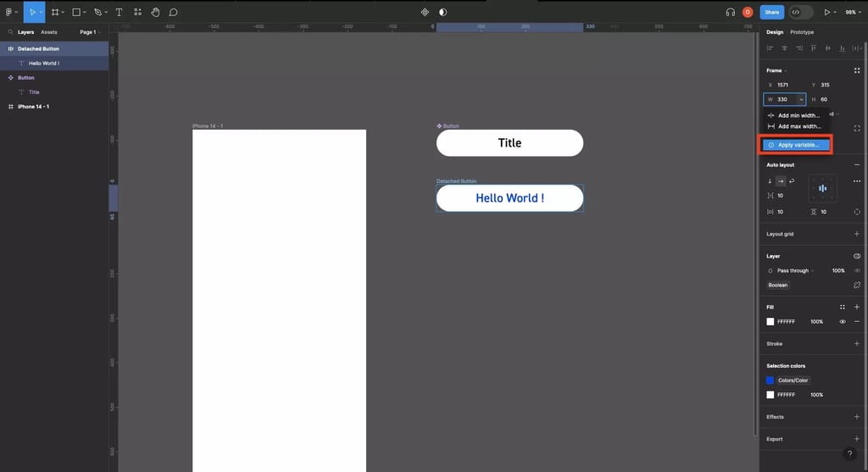Open fill styles four-dot icon
This screenshot has height=472, width=868.
click(842, 307)
